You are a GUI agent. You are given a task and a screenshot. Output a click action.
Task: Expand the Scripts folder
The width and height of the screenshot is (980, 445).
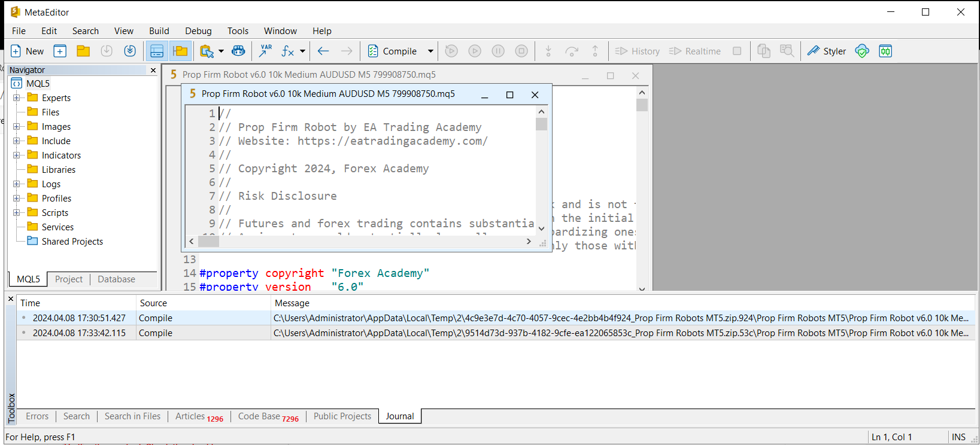pos(17,213)
